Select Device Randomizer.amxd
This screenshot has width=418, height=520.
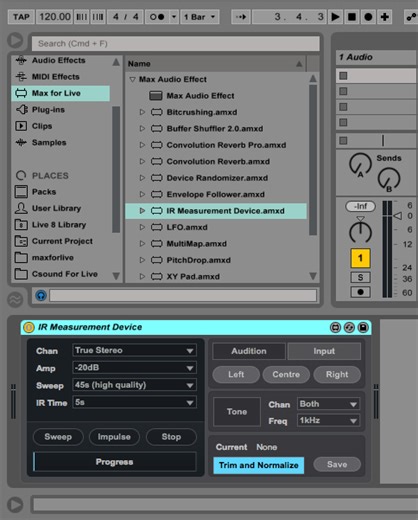(217, 178)
